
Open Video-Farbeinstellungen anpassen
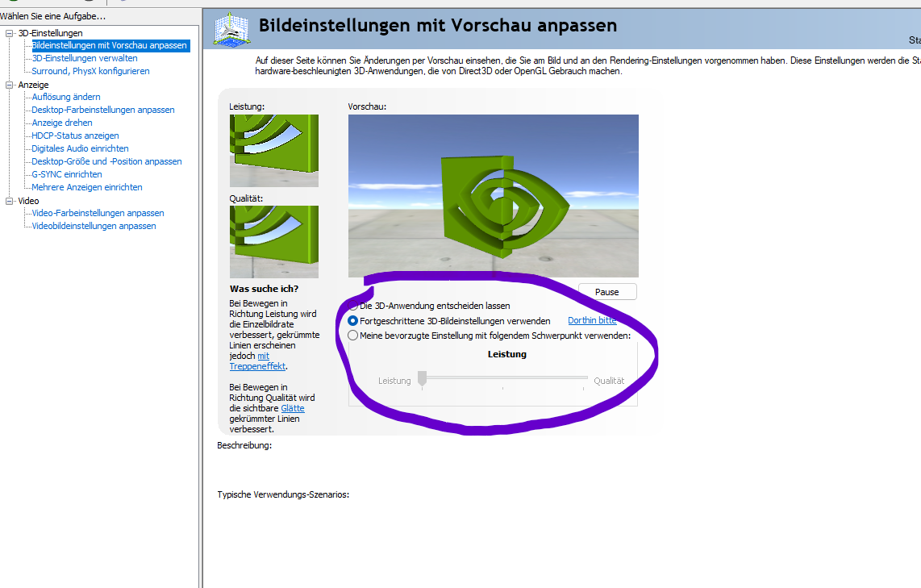tap(98, 213)
